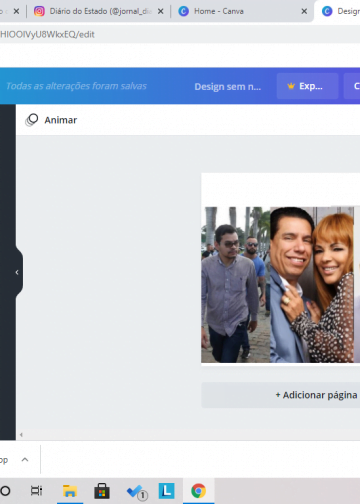The width and height of the screenshot is (360, 504).
Task: Switch to the Design Canva tab
Action: click(337, 11)
